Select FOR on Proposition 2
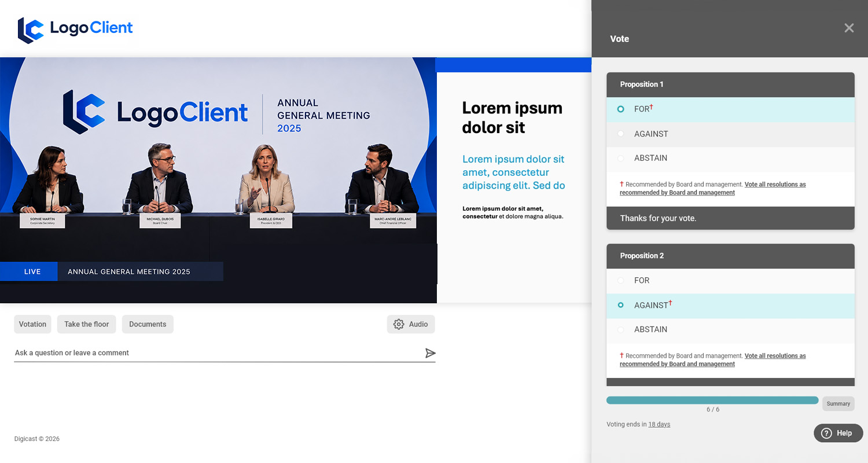The width and height of the screenshot is (868, 463). (x=730, y=281)
